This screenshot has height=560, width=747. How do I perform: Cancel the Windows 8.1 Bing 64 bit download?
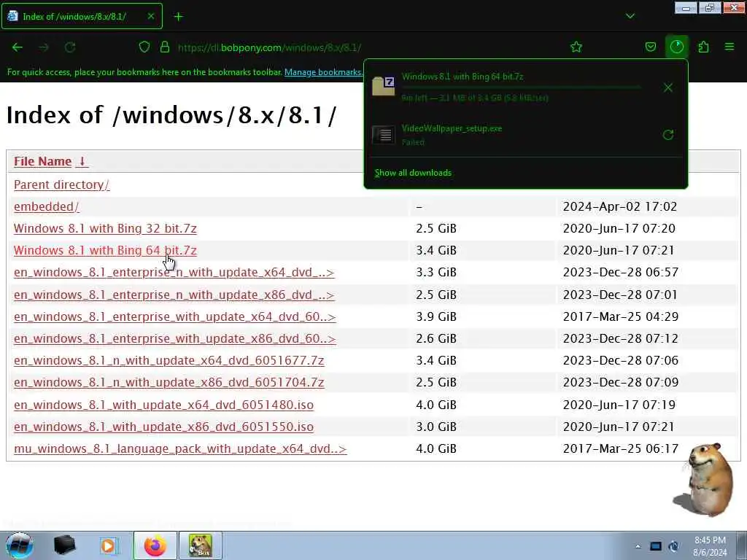[668, 87]
